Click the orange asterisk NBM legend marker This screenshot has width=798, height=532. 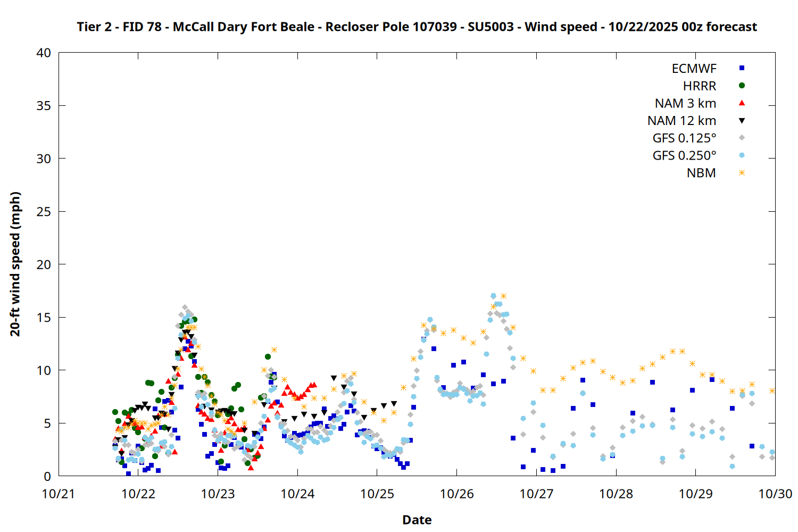coord(742,173)
